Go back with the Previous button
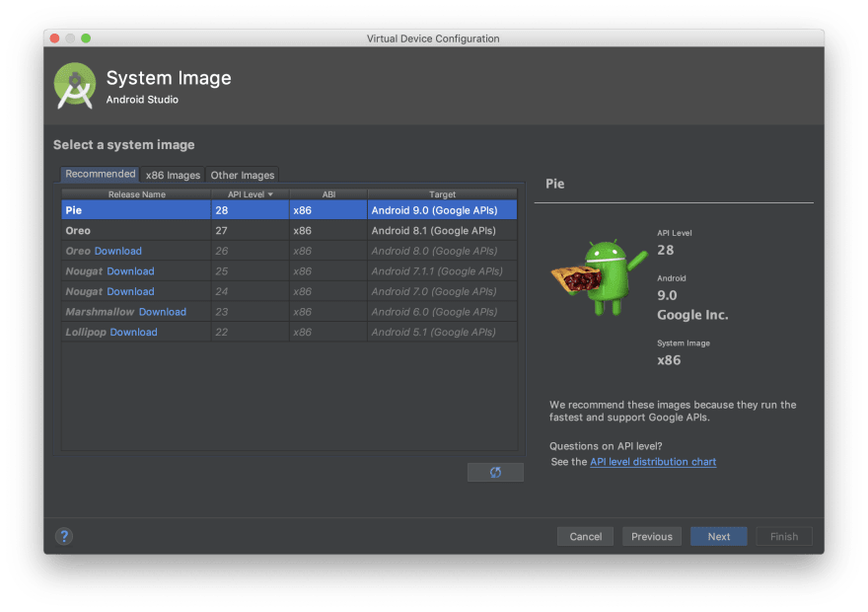Image resolution: width=868 pixels, height=612 pixels. pos(652,536)
